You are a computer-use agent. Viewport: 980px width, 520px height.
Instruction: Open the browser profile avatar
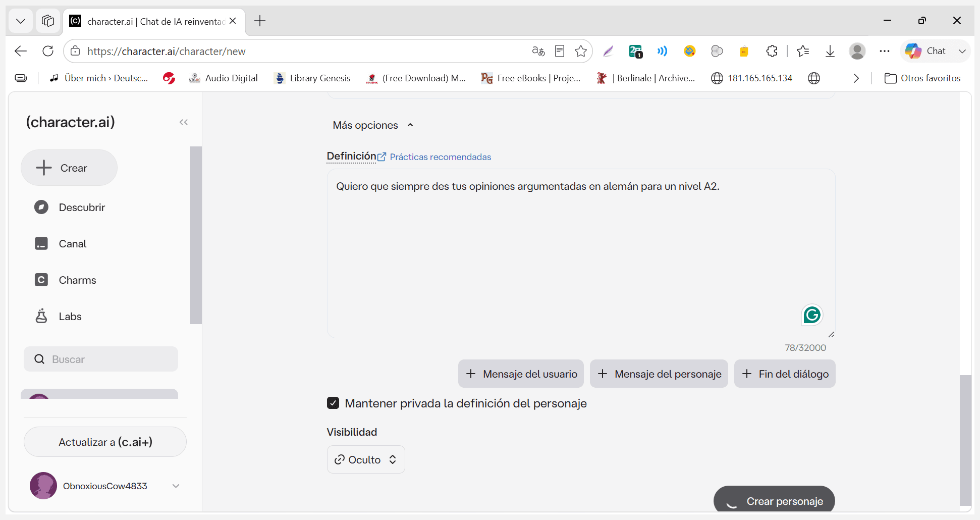[857, 51]
